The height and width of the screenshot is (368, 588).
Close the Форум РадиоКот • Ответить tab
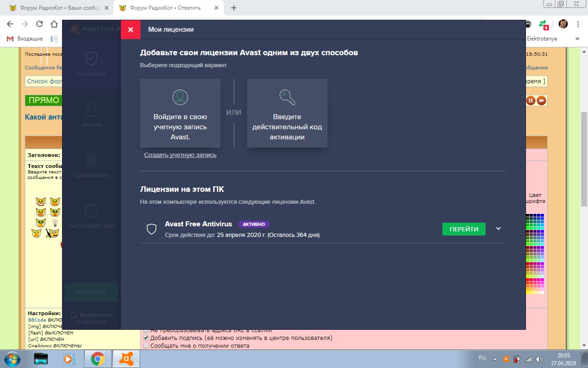tap(216, 8)
